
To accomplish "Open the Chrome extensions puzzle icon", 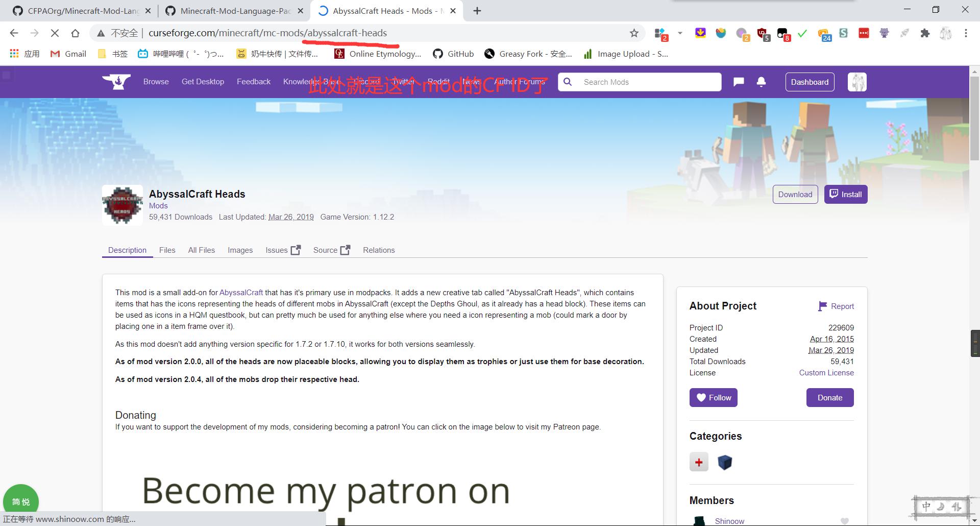I will (x=925, y=33).
